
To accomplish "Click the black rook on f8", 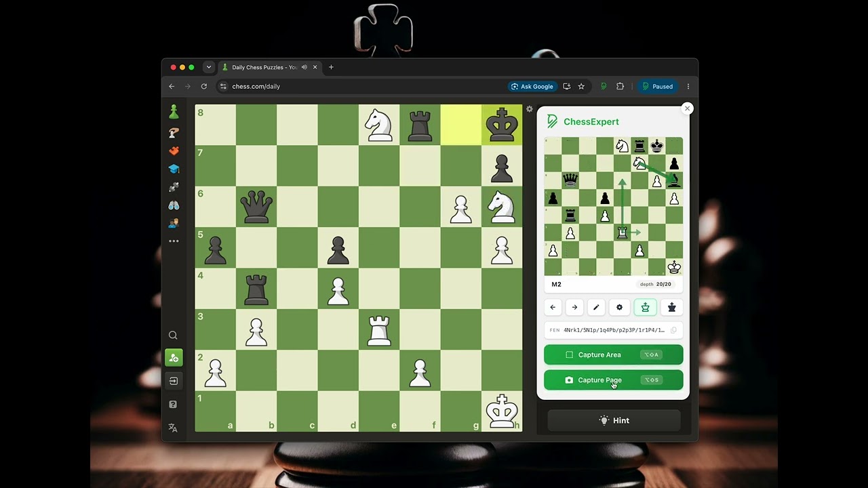I will [x=420, y=125].
